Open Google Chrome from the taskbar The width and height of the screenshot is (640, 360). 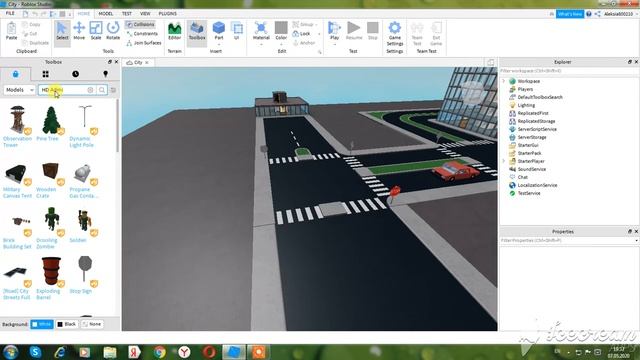coord(160,351)
